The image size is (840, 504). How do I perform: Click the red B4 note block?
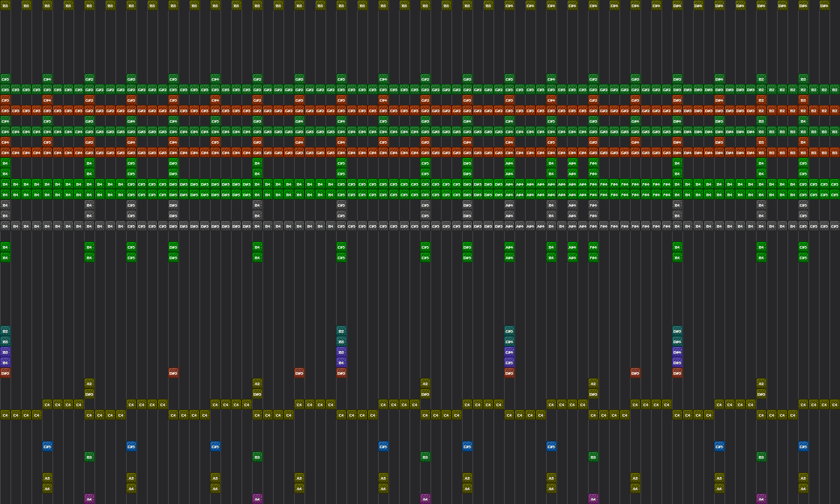point(803,142)
